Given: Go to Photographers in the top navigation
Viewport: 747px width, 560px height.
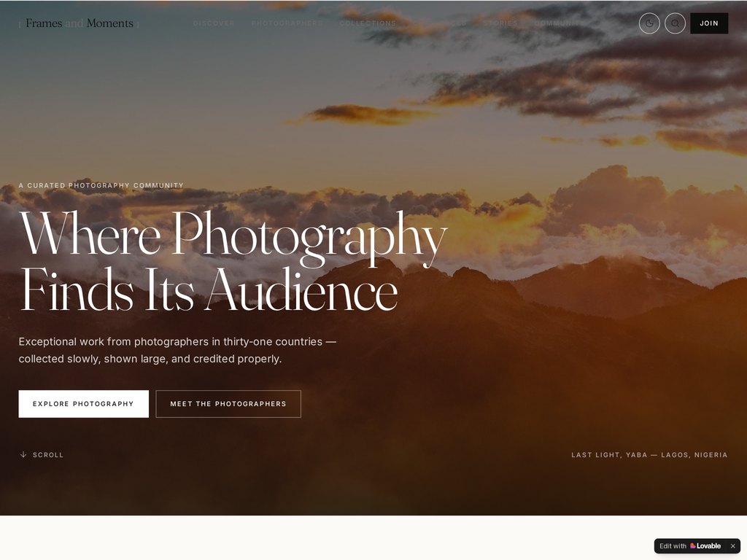Looking at the screenshot, I should tap(287, 23).
